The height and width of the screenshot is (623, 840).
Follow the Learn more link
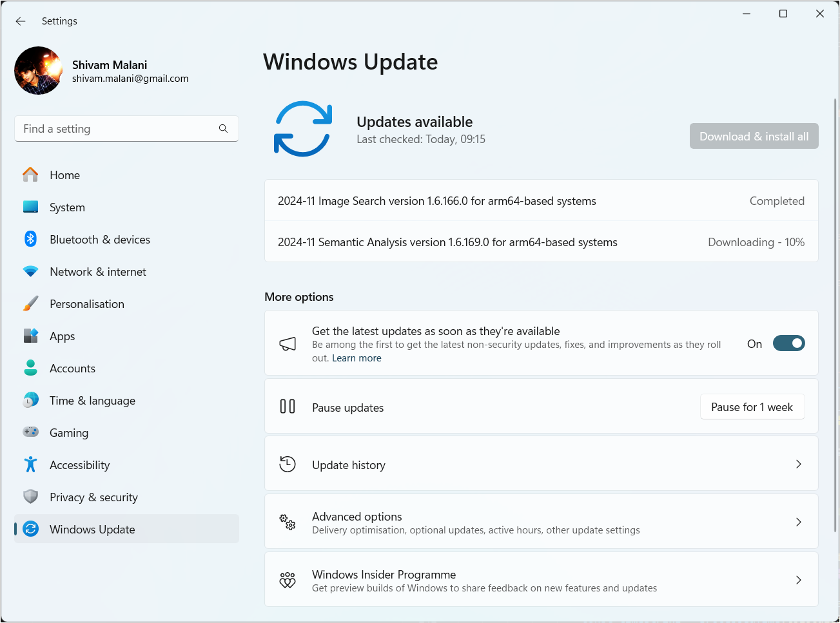[x=357, y=358]
